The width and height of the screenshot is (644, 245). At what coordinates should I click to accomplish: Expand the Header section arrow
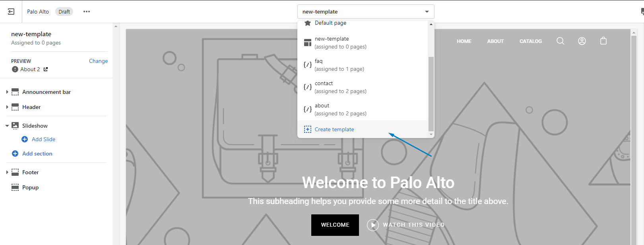(x=7, y=107)
